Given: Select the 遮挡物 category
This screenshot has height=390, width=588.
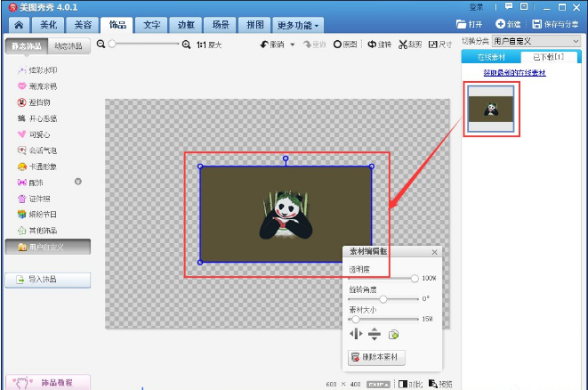Looking at the screenshot, I should coord(34,102).
